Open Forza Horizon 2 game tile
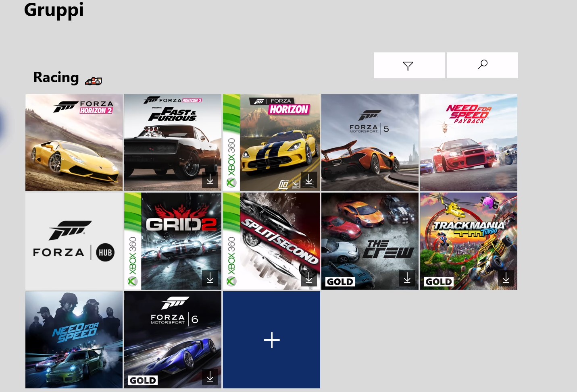 (74, 143)
